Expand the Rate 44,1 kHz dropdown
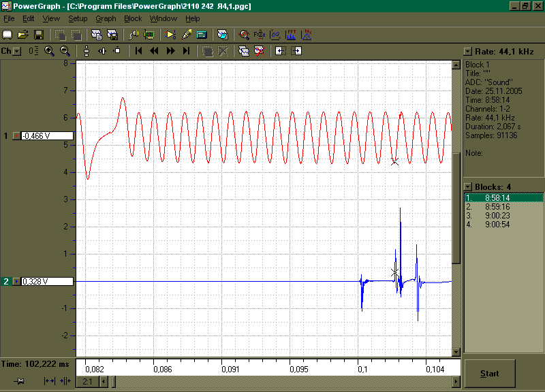This screenshot has width=545, height=392. pos(468,52)
